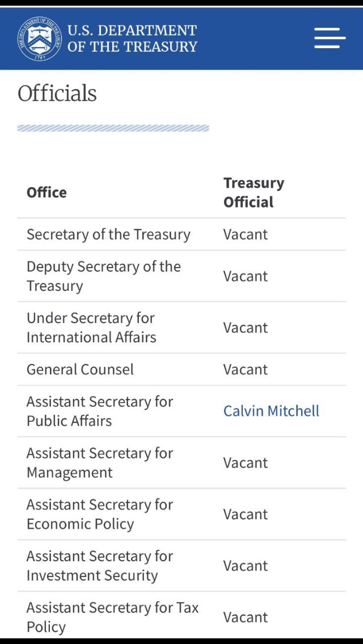Screen dimensions: 363x644
Task: Select the Secretary of the Treasury row
Action: tap(181, 235)
